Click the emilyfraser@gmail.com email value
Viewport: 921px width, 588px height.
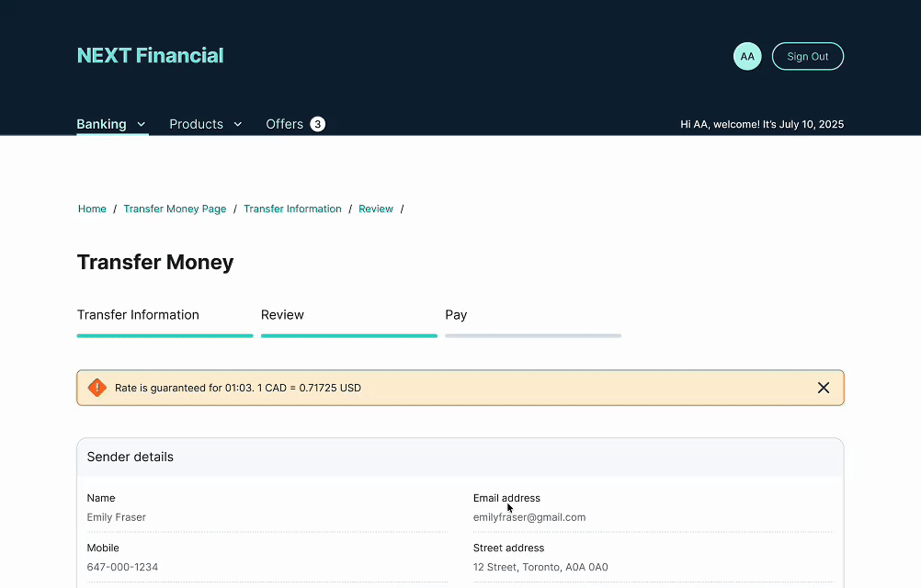point(529,517)
